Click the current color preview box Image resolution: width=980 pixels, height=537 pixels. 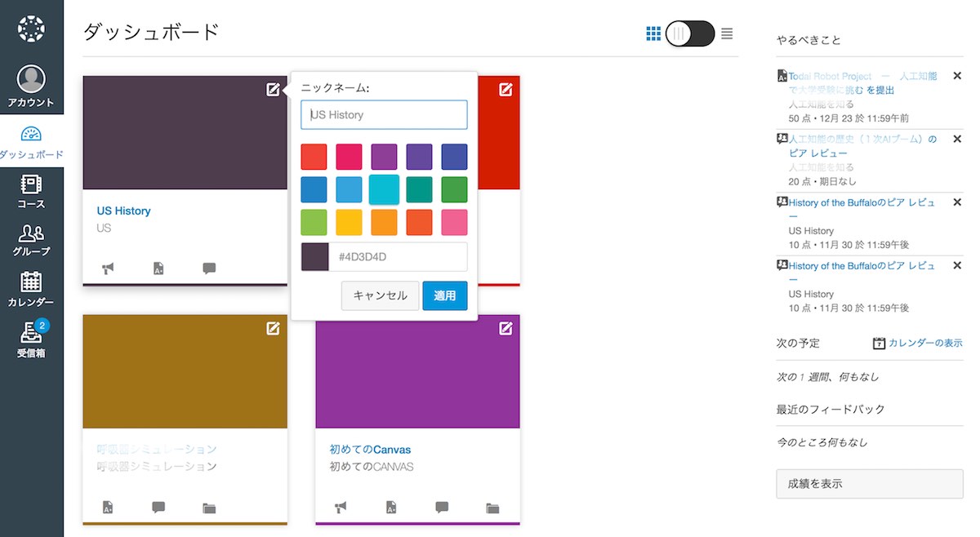315,257
